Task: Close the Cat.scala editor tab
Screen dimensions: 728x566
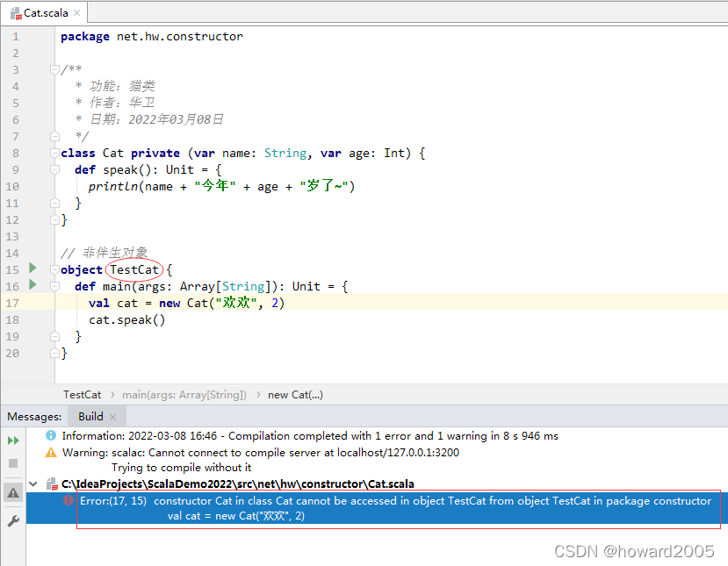Action: click(x=76, y=13)
